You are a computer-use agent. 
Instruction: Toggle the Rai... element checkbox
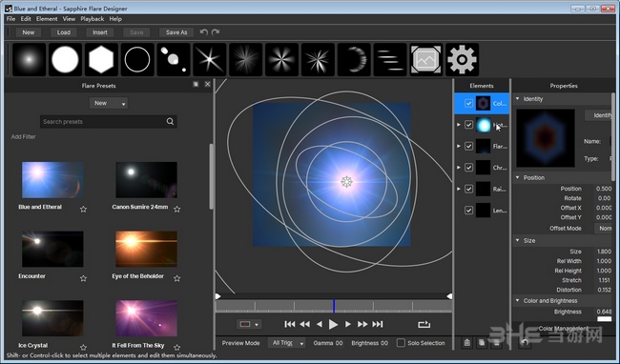tap(468, 189)
